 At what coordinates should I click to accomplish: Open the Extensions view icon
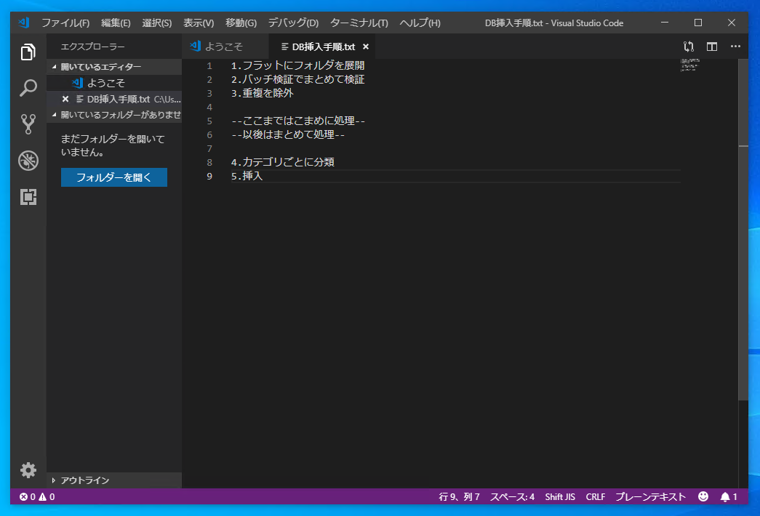point(28,197)
